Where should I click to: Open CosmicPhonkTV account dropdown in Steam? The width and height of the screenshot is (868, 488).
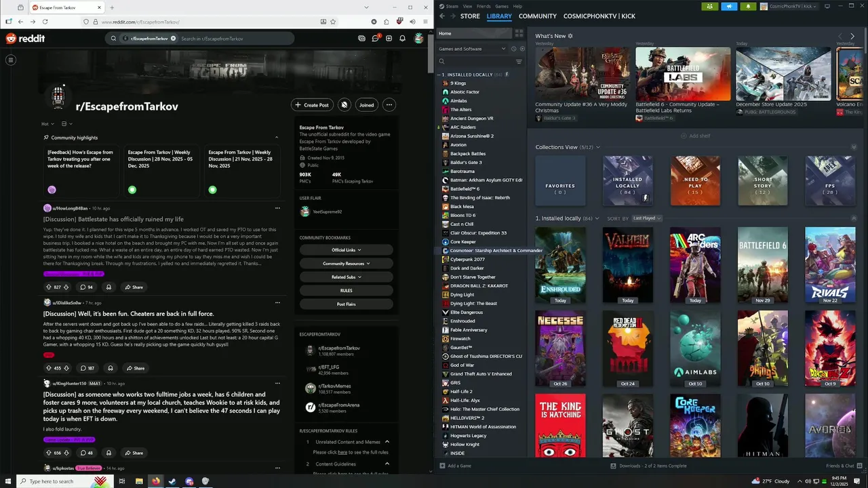[789, 6]
